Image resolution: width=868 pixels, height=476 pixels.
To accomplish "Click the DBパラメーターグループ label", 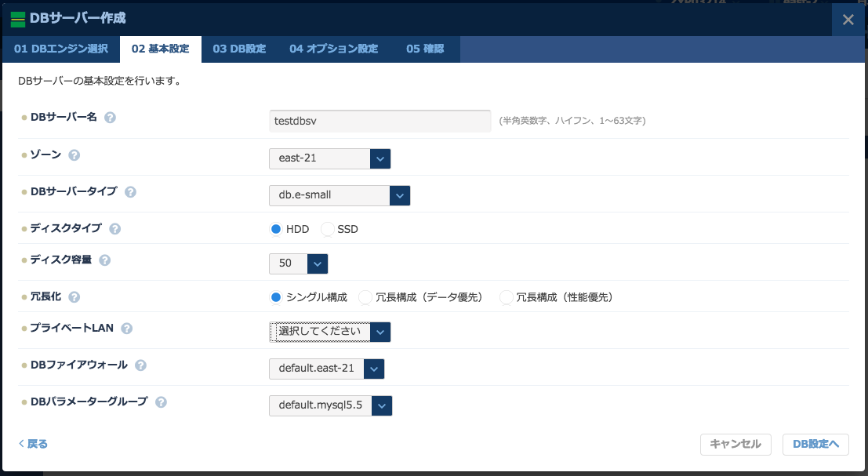I will point(89,402).
